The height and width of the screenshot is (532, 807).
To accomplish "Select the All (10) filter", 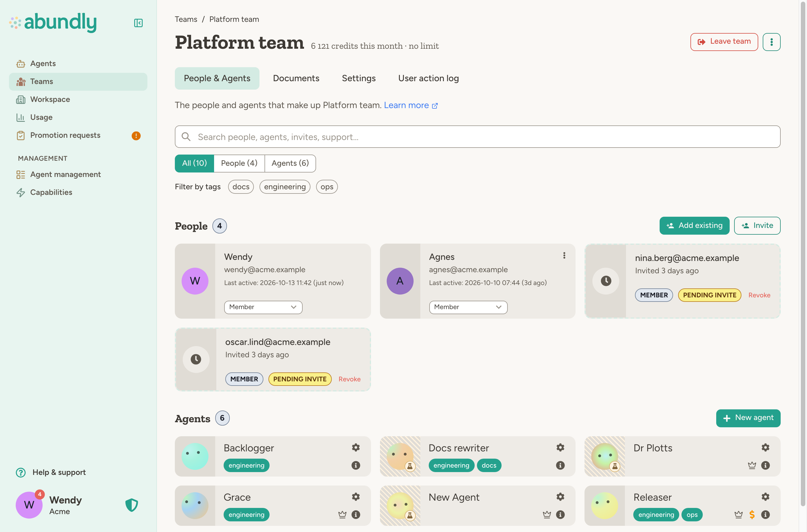I will (x=194, y=163).
